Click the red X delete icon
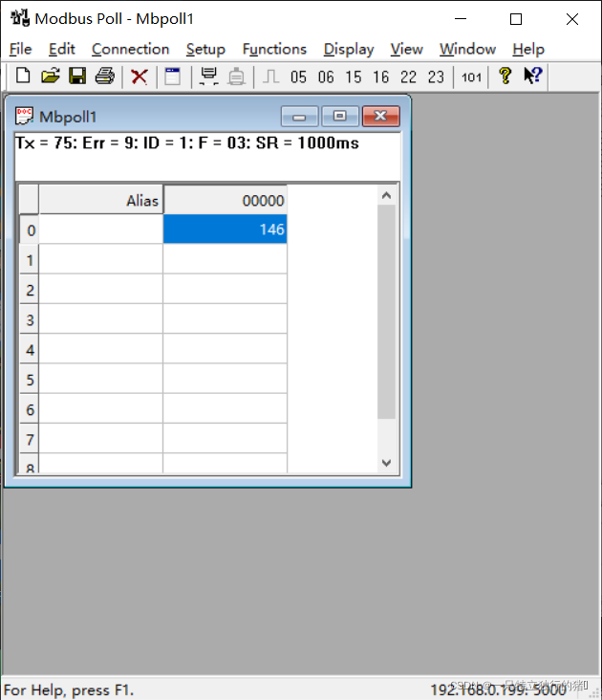Image resolution: width=602 pixels, height=700 pixels. tap(140, 77)
